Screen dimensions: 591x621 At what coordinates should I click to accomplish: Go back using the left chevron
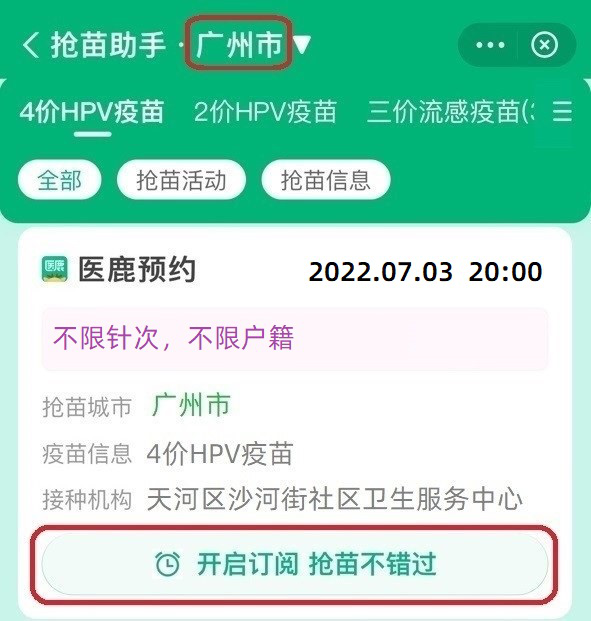tap(31, 44)
